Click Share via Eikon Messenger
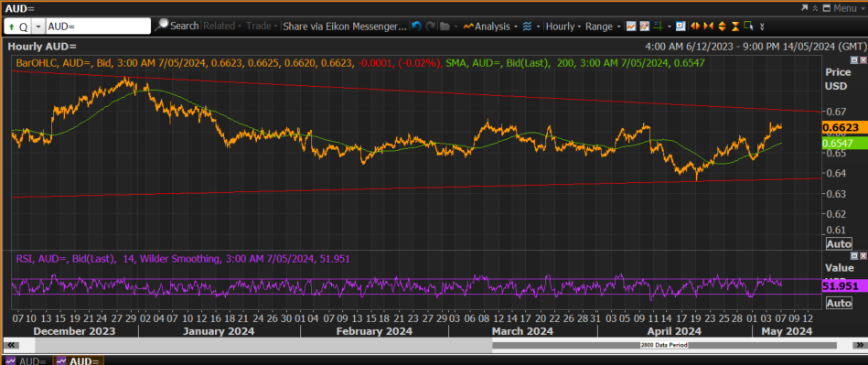Viewport: 868px width, 365px height. pos(344,26)
